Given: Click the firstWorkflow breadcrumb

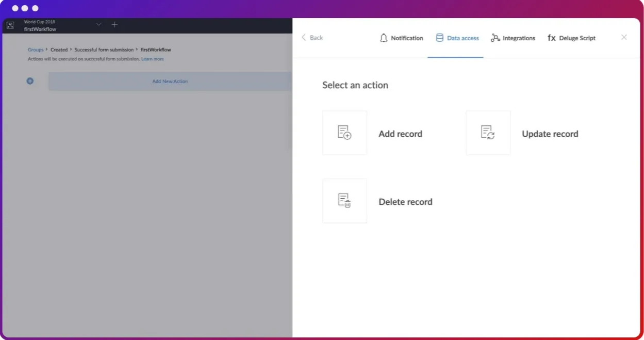Looking at the screenshot, I should point(156,50).
